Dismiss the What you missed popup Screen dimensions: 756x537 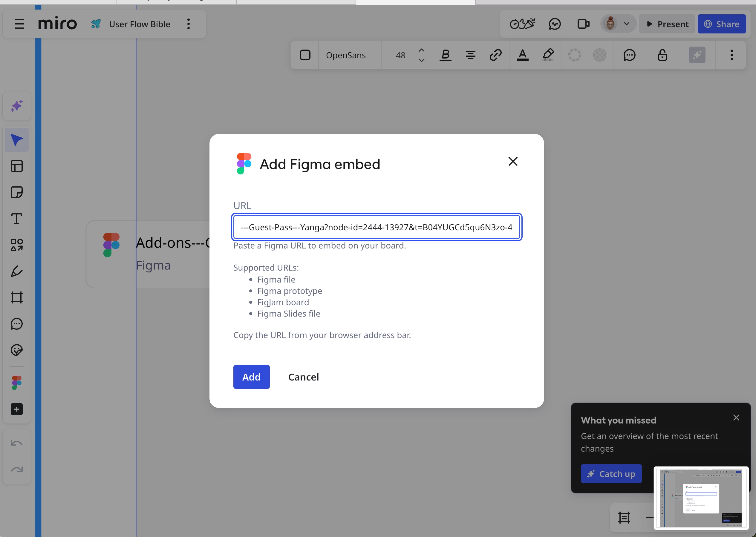point(736,418)
